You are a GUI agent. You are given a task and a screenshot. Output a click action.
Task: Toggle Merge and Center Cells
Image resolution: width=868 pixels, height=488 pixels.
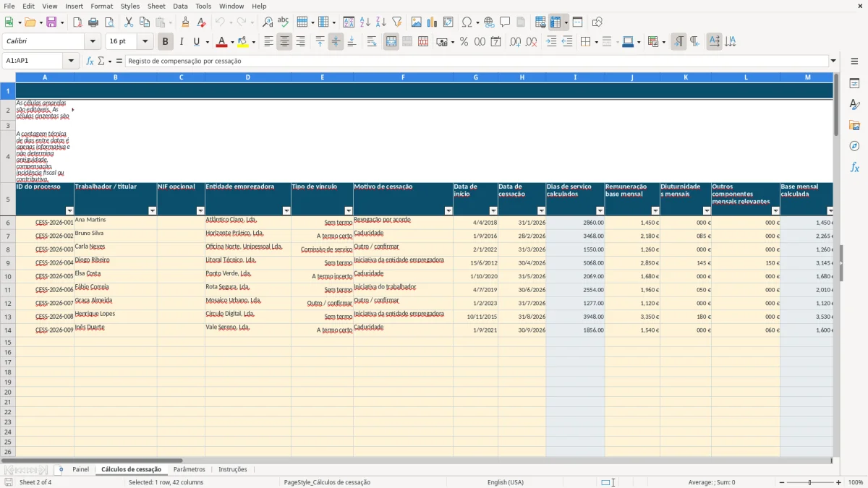click(x=391, y=42)
